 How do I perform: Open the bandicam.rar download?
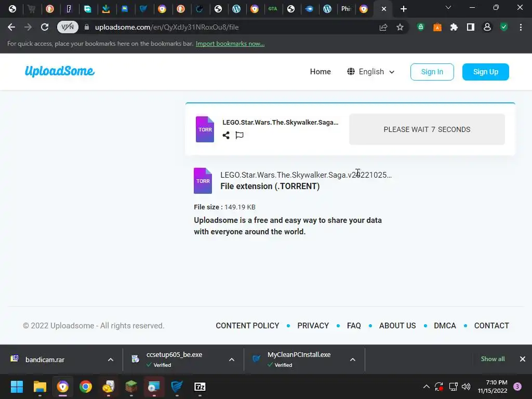coord(45,360)
